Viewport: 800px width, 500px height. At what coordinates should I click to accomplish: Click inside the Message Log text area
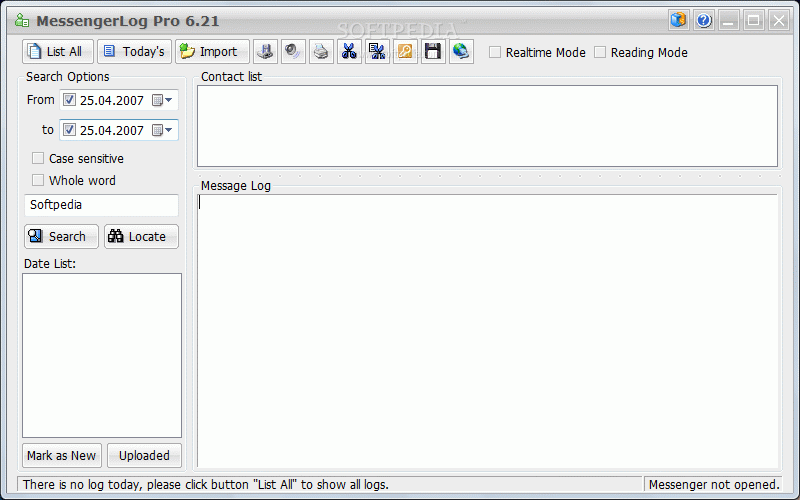(x=487, y=331)
